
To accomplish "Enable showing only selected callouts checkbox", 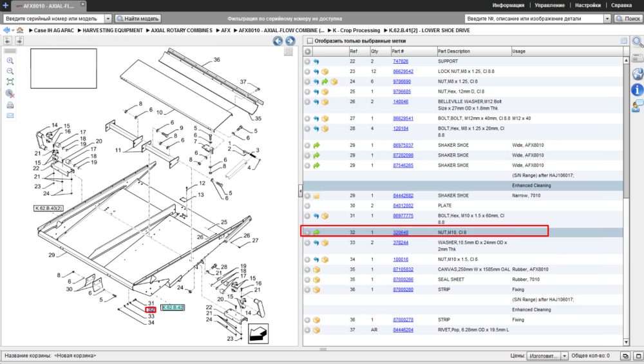I will point(310,41).
